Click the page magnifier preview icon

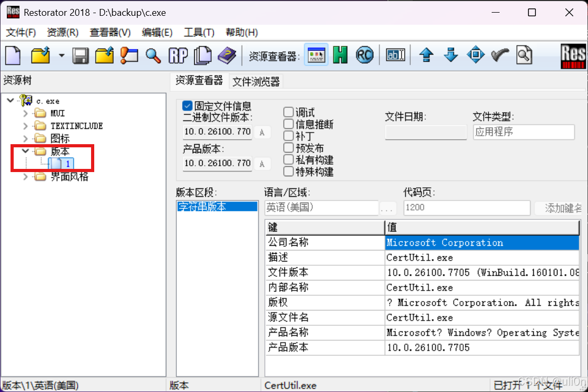tap(524, 55)
